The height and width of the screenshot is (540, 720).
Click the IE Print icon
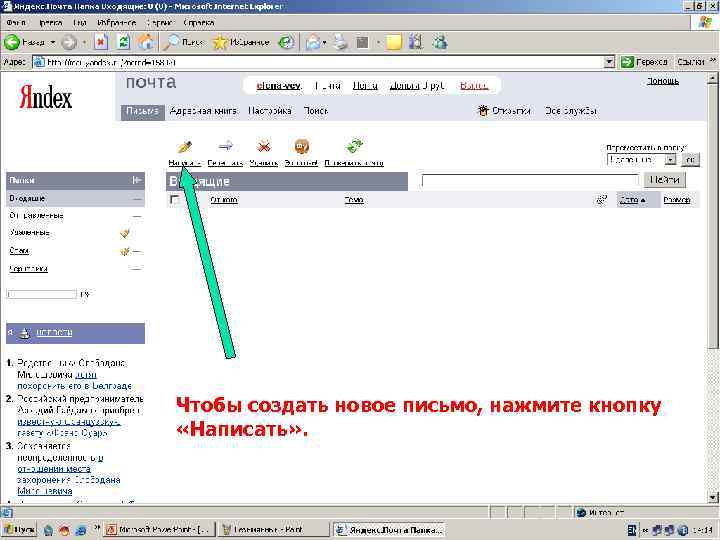click(341, 43)
